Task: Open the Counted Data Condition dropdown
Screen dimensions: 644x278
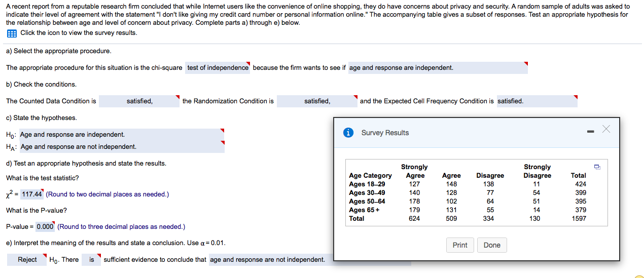Action: 139,101
